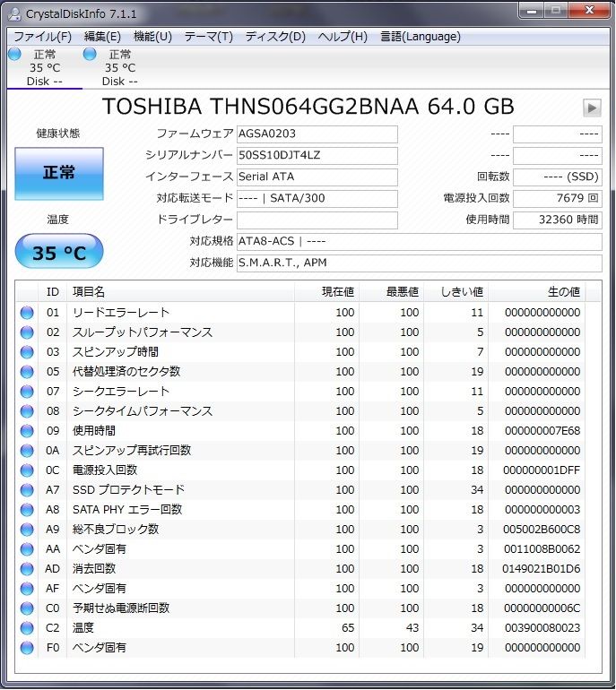Open the 機能(U) menu
The height and width of the screenshot is (690, 616).
[x=152, y=36]
